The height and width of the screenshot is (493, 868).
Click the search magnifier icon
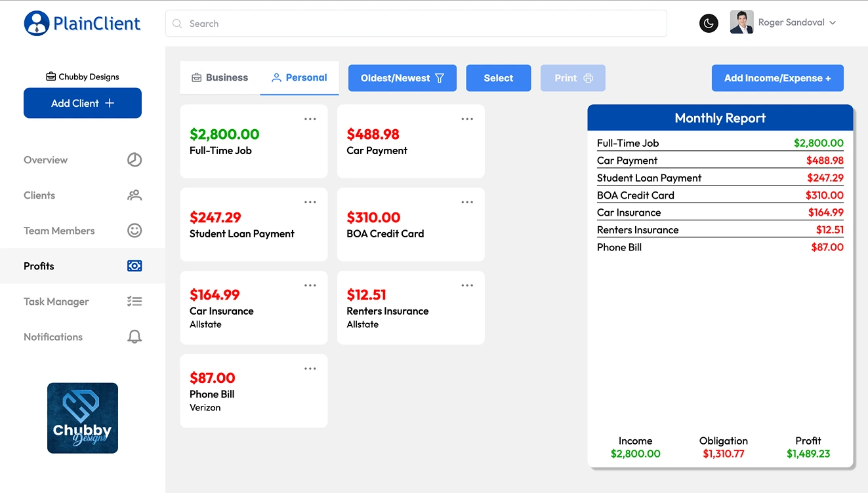point(176,23)
